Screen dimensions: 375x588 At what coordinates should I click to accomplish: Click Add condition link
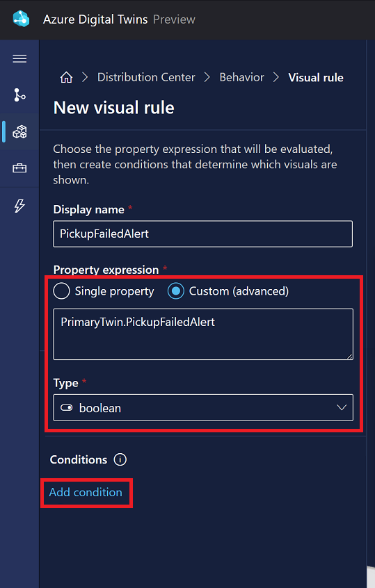(86, 492)
